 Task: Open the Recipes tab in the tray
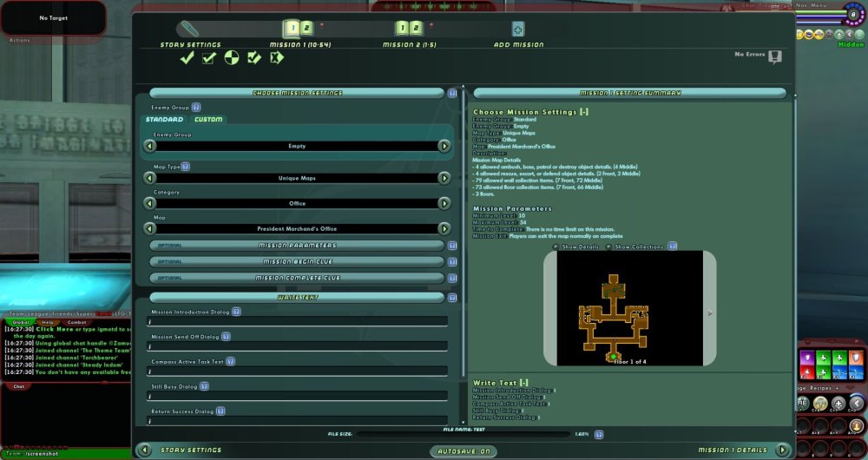pos(821,388)
